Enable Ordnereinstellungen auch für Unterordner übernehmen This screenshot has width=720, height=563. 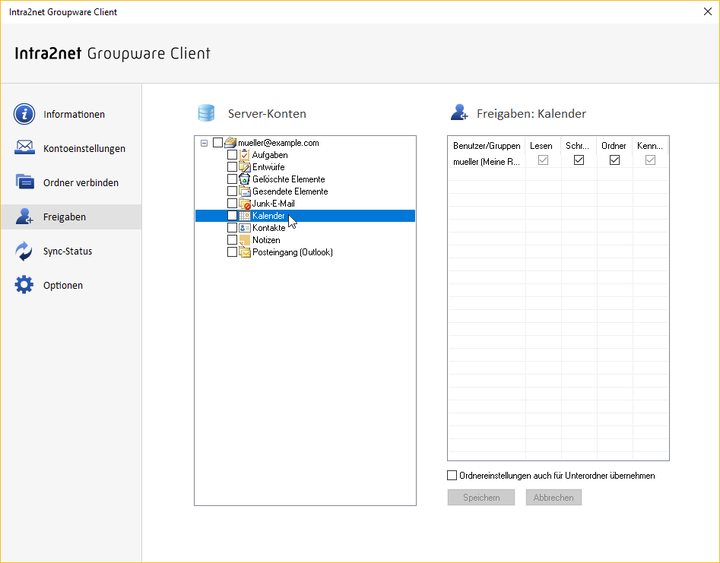pyautogui.click(x=452, y=475)
